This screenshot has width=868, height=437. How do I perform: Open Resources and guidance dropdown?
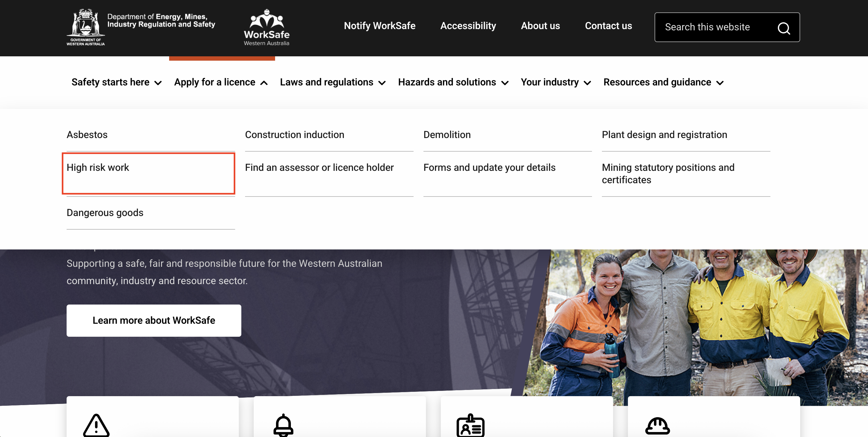click(x=663, y=82)
